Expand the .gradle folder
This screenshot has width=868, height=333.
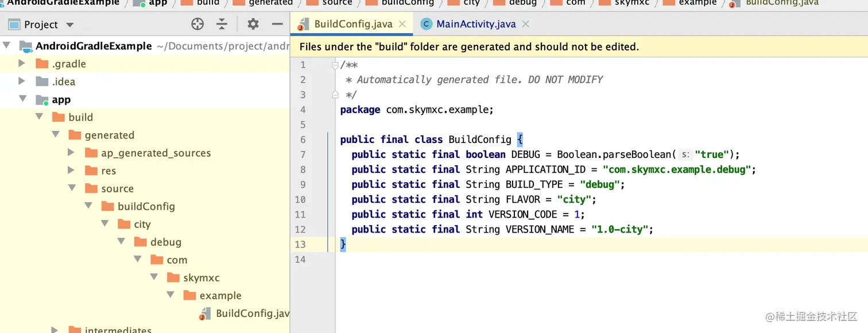[x=22, y=63]
